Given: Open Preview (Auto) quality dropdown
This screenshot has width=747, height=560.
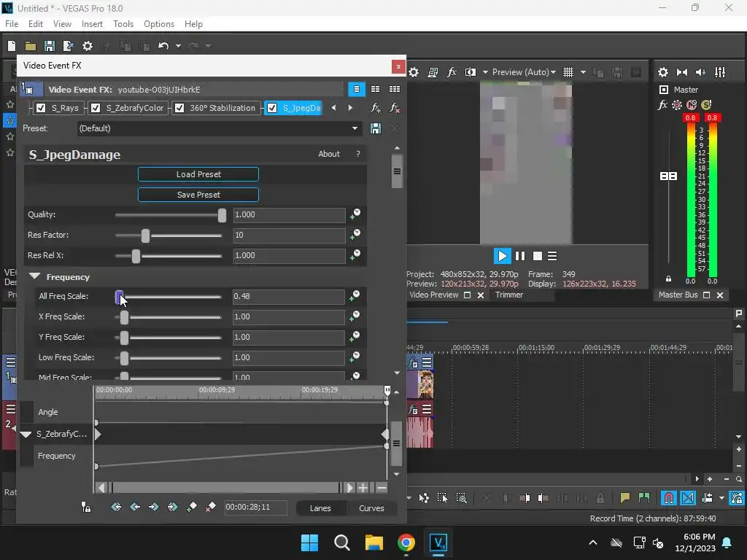Looking at the screenshot, I should pyautogui.click(x=524, y=72).
